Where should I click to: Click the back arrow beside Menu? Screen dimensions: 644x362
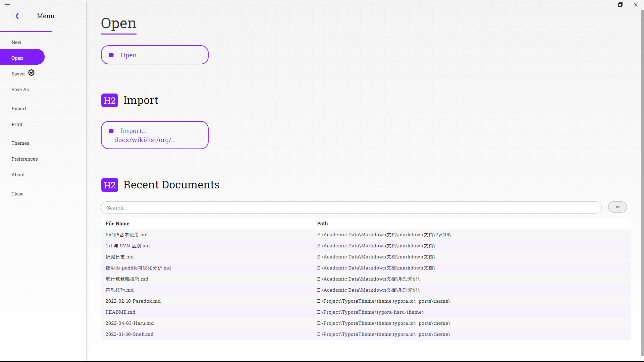coord(17,16)
